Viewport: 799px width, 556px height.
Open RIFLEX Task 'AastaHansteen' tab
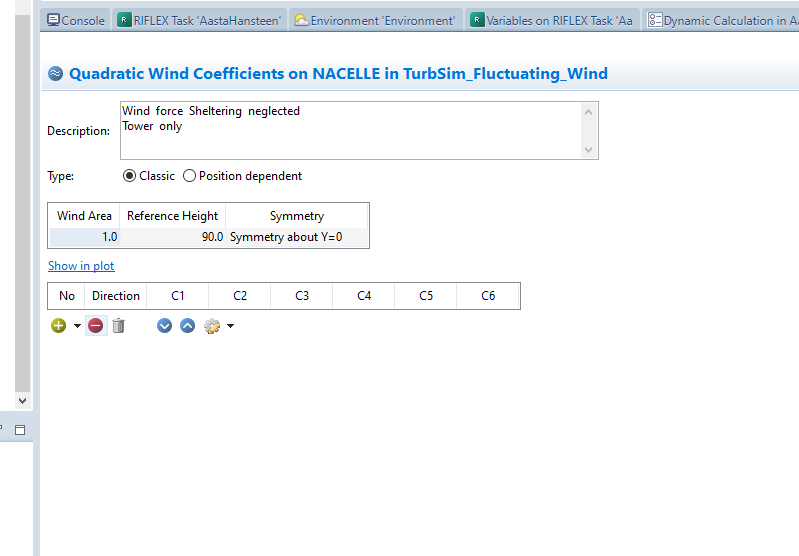click(x=200, y=20)
